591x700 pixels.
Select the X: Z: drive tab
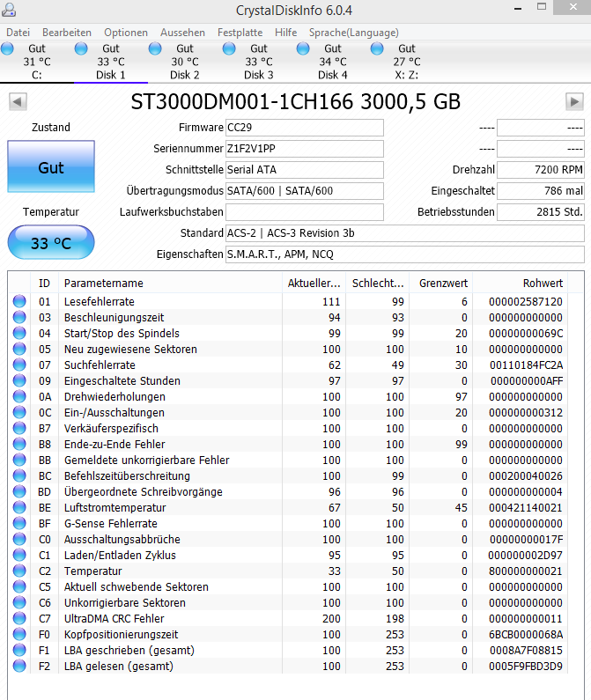(x=407, y=62)
